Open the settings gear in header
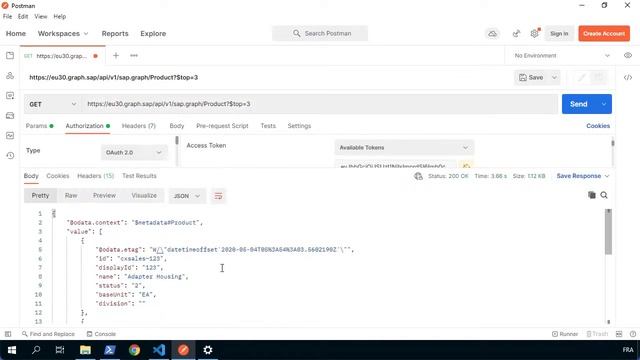Screen dimensions: 640x360 [534, 33]
